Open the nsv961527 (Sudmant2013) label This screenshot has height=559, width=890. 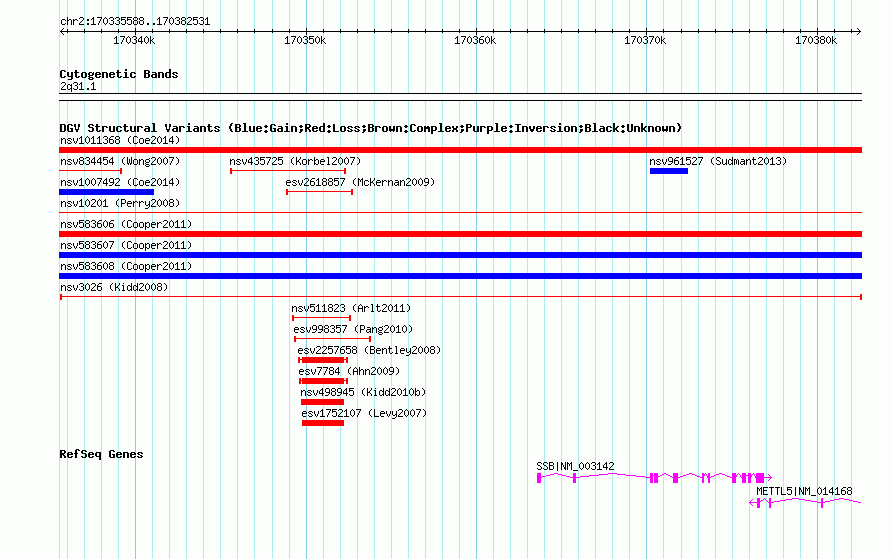pyautogui.click(x=718, y=161)
